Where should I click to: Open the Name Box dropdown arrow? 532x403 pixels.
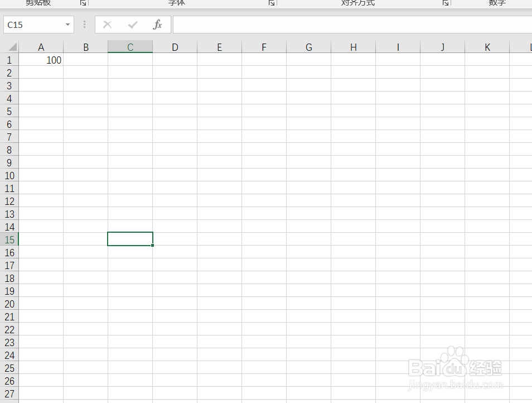tap(67, 25)
